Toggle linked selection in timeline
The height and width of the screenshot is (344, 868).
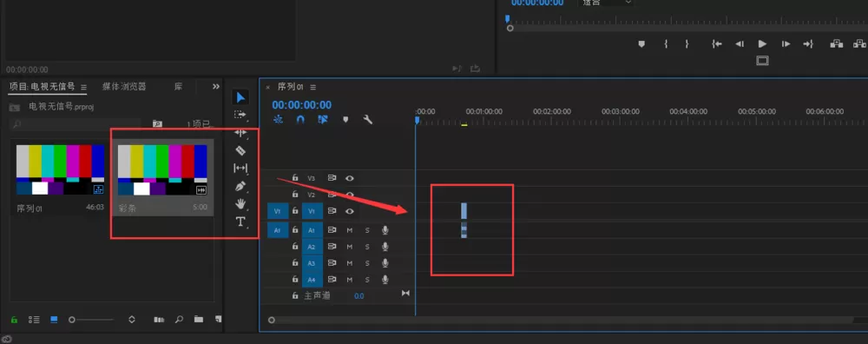[323, 119]
